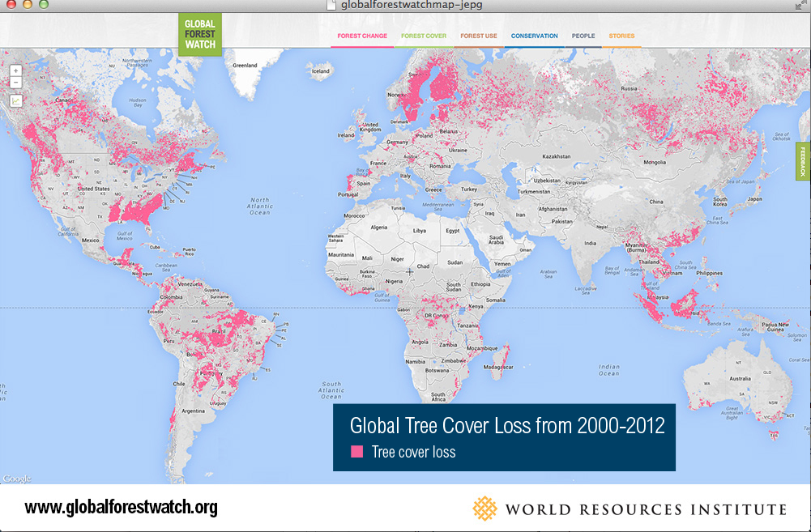
Task: Click the Global Forest Watch logo
Action: [x=200, y=35]
